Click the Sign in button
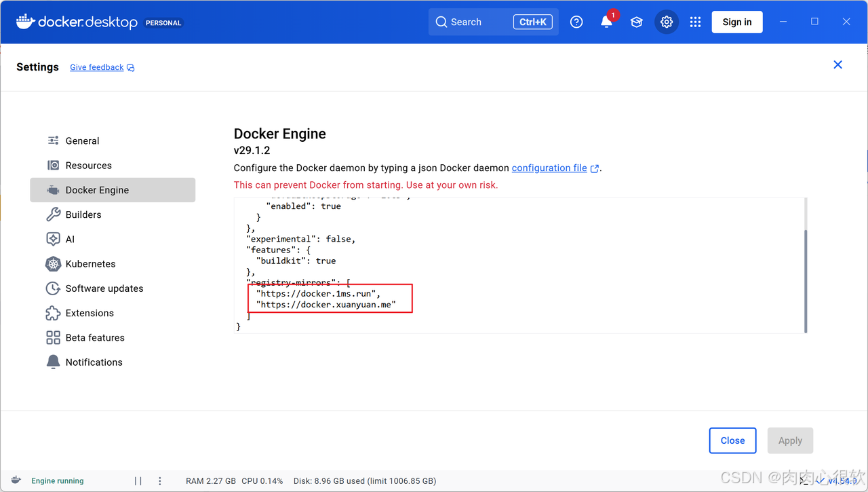This screenshot has width=868, height=492. [737, 22]
